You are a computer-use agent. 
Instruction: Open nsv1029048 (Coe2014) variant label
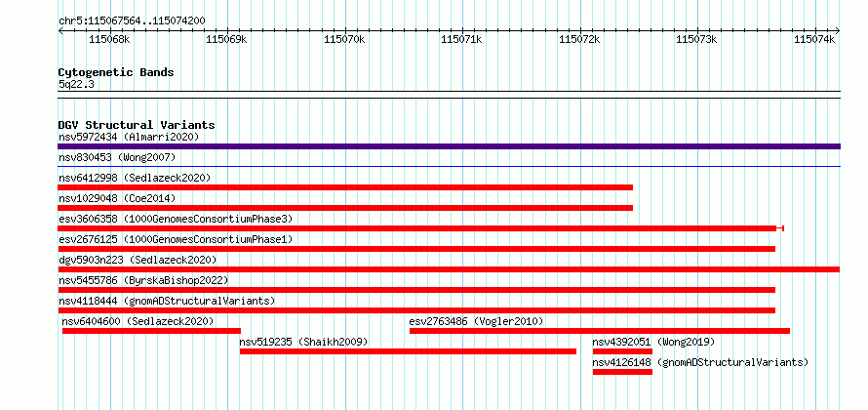[x=117, y=198]
